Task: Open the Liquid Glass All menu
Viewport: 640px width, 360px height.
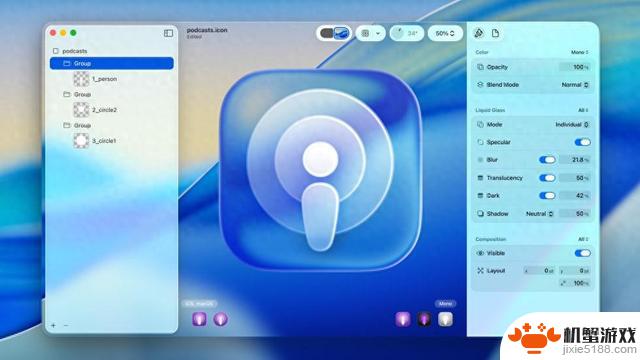Action: click(x=583, y=110)
